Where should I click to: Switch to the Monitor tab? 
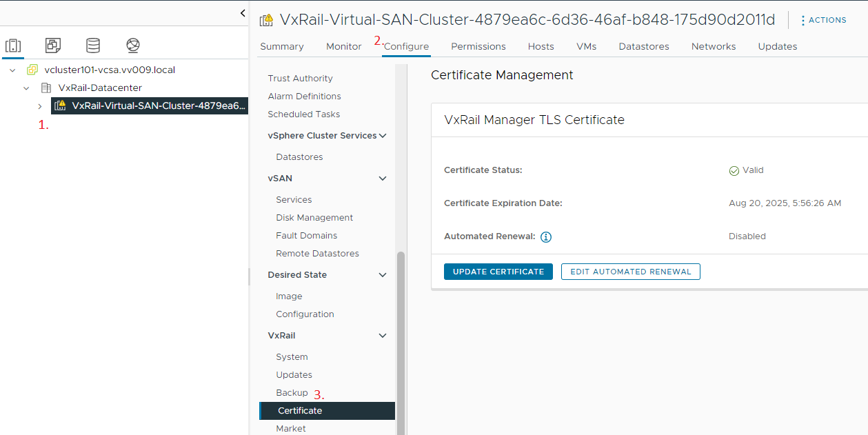click(343, 46)
